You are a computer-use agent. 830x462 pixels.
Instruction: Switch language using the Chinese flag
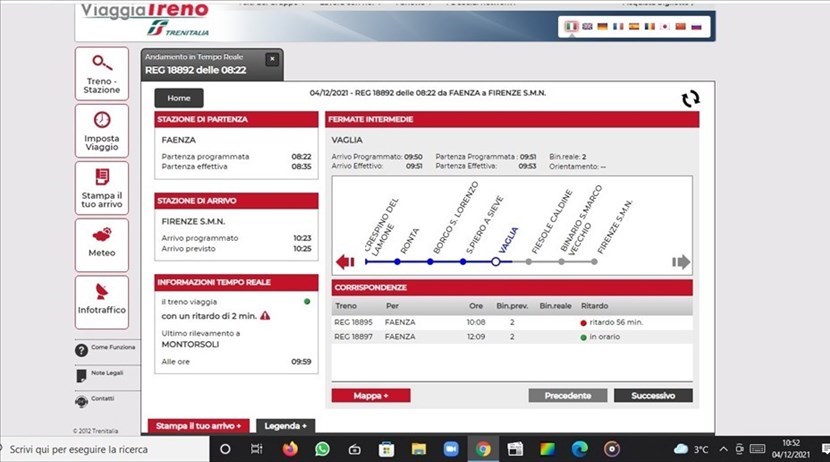pos(681,26)
